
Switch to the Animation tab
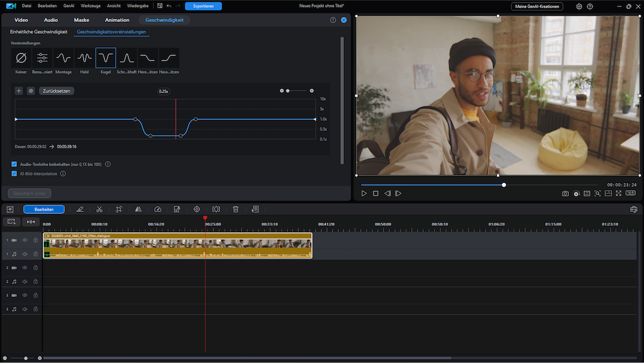coord(117,20)
